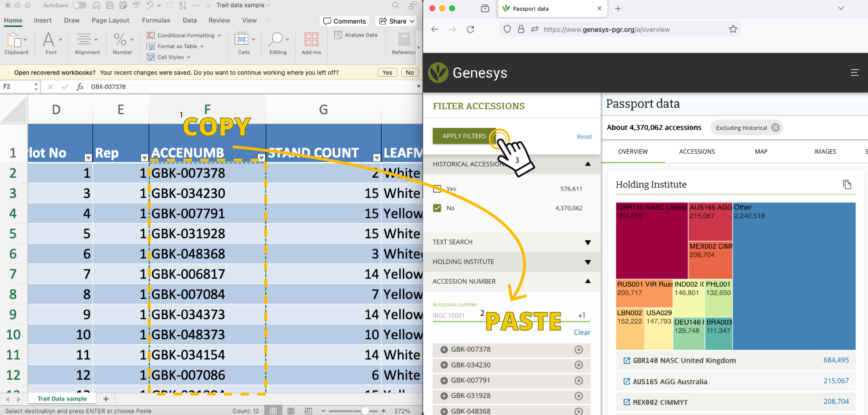Uncheck the No historical accessions checkbox
Viewport: 868px width, 415px height.
437,208
